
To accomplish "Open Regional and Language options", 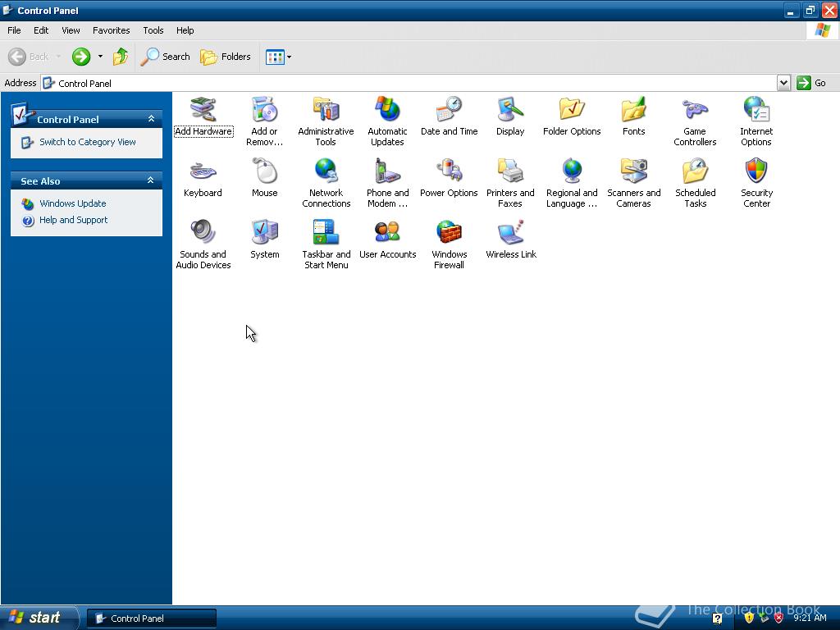I will [572, 183].
